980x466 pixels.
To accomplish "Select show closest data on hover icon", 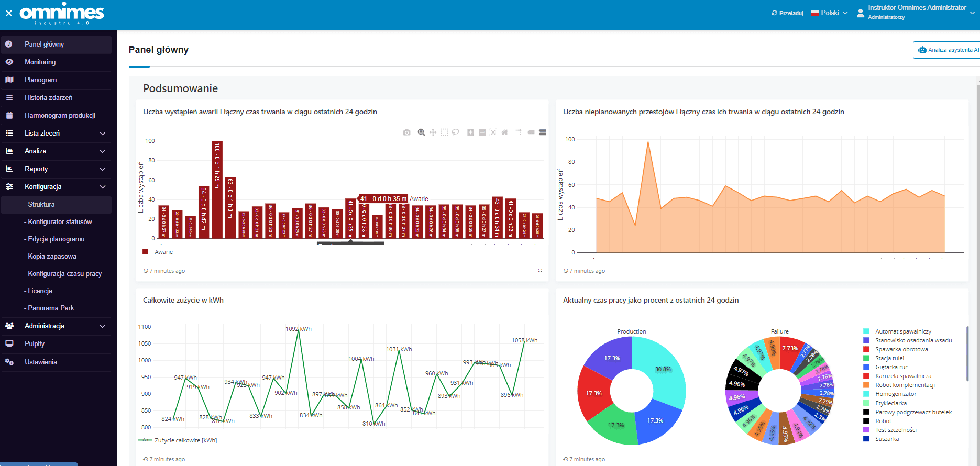I will 531,132.
